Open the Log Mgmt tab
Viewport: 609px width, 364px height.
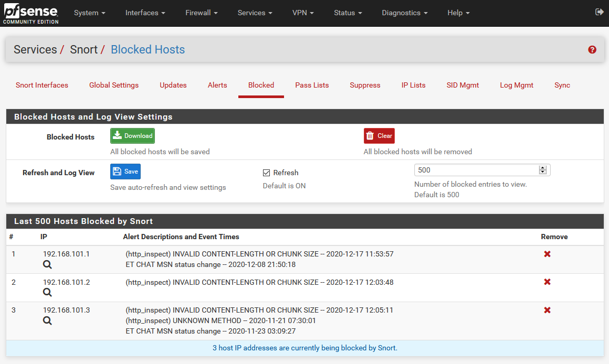click(x=517, y=85)
